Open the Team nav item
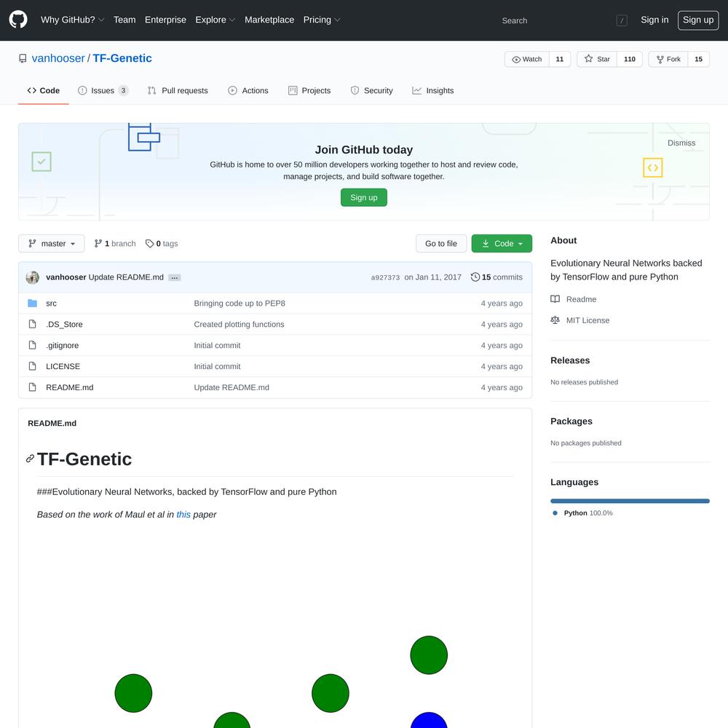The image size is (728, 728). tap(124, 20)
